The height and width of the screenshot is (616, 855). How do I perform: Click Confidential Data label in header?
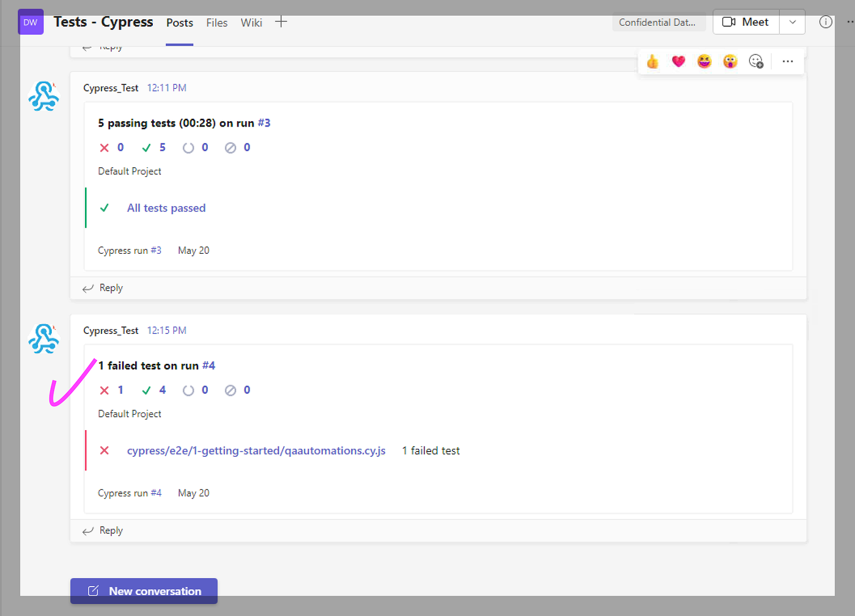pos(659,22)
